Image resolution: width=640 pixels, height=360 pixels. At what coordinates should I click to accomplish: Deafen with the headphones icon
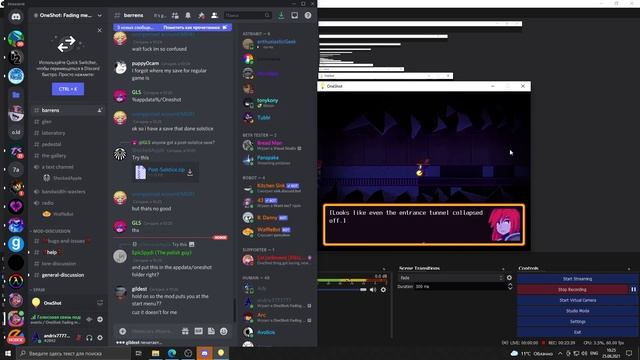[x=89, y=338]
